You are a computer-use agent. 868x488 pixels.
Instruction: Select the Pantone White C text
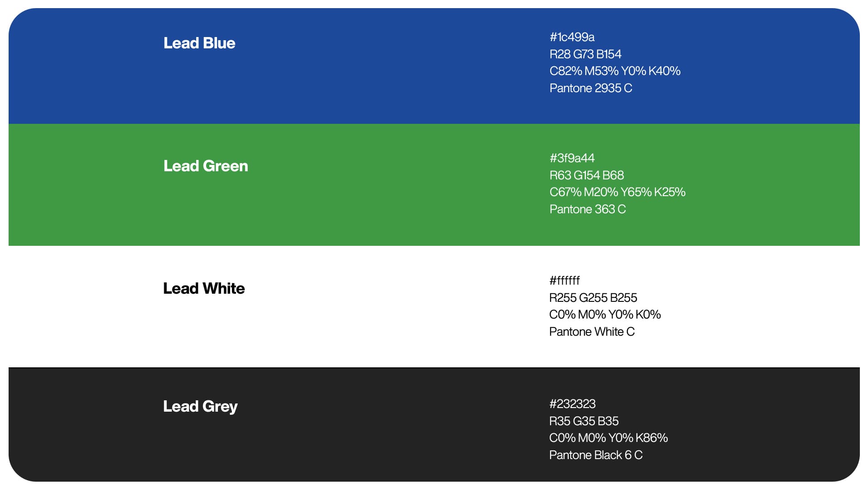pos(592,332)
